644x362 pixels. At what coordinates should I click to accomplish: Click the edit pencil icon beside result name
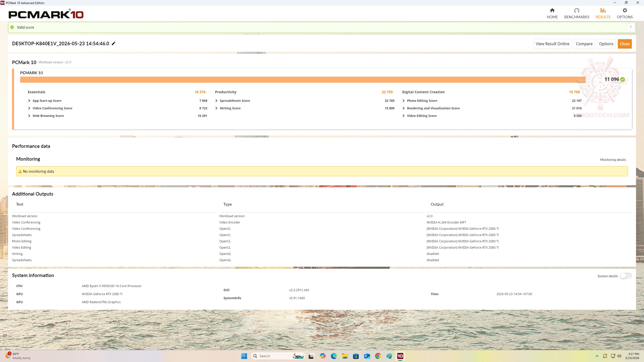pyautogui.click(x=113, y=43)
